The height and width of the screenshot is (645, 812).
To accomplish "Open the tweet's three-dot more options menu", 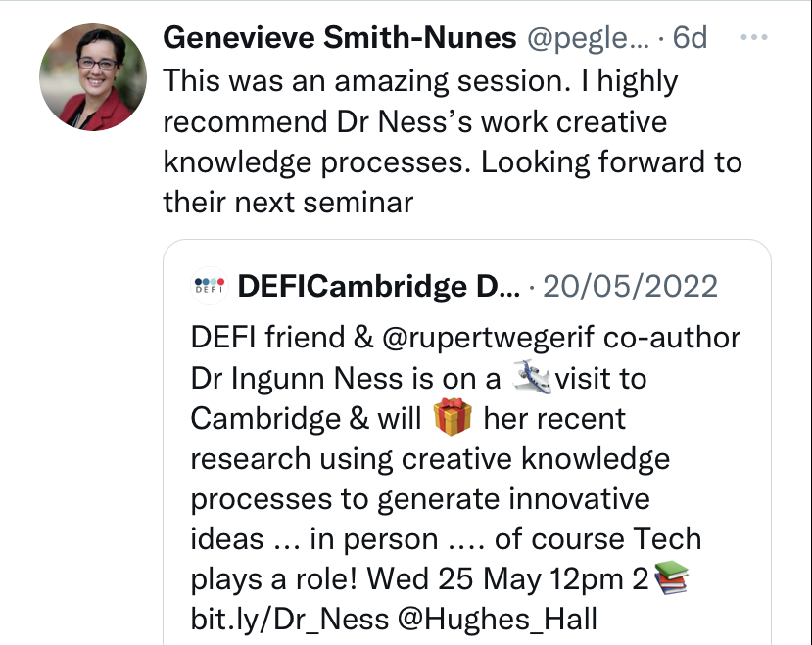I will click(754, 38).
